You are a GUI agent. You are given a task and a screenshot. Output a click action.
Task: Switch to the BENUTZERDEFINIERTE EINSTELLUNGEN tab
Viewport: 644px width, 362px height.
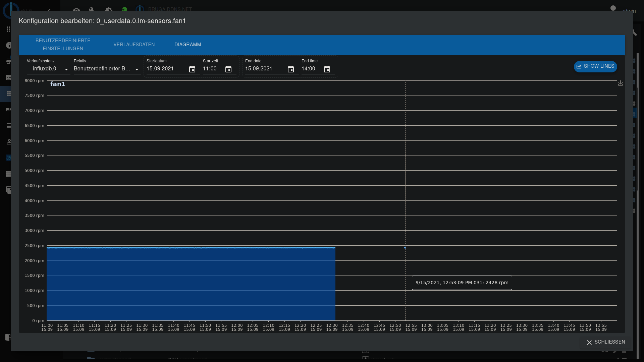pyautogui.click(x=63, y=44)
